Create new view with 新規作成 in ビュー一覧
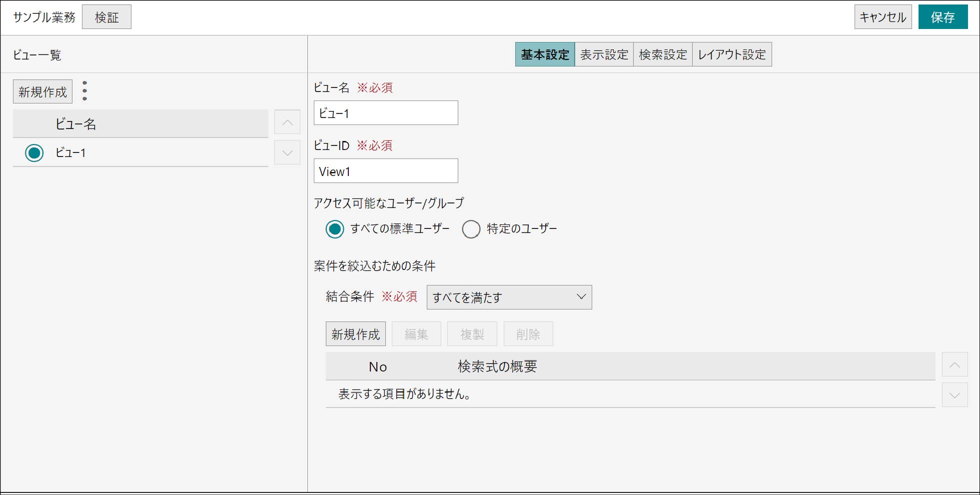The width and height of the screenshot is (980, 495). point(42,91)
